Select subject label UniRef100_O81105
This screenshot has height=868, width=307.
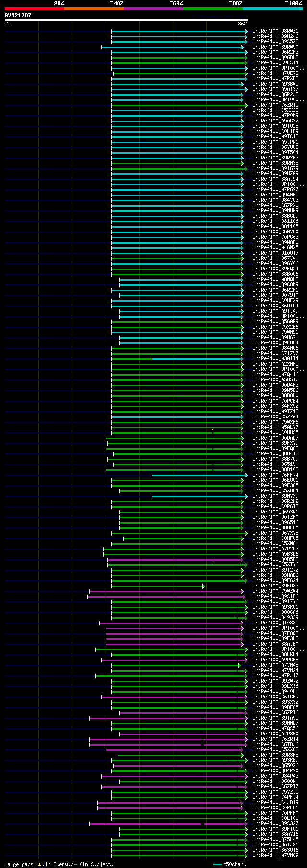point(275,226)
